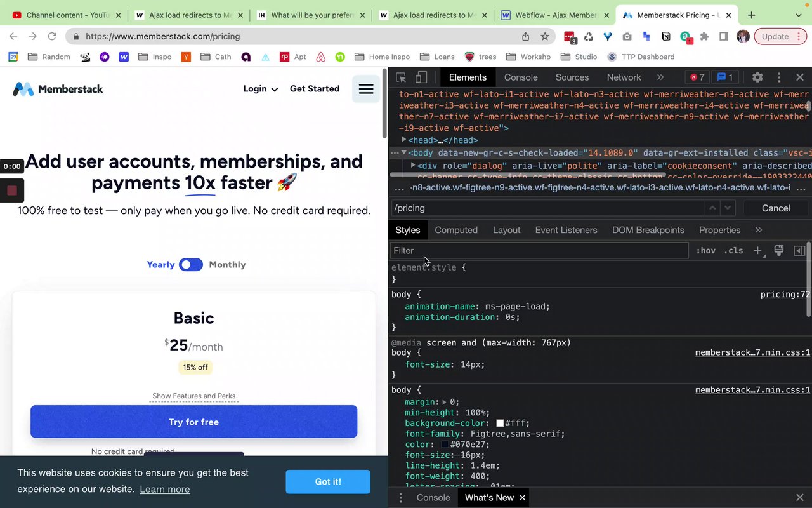Toggle computed styles sidebar icon
812x508 pixels.
point(799,251)
